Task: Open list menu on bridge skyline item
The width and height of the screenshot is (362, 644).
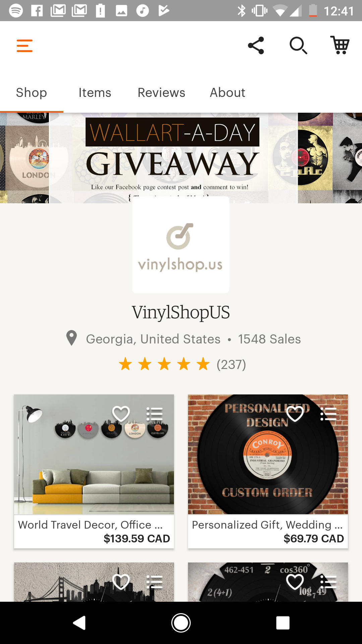Action: tap(155, 582)
